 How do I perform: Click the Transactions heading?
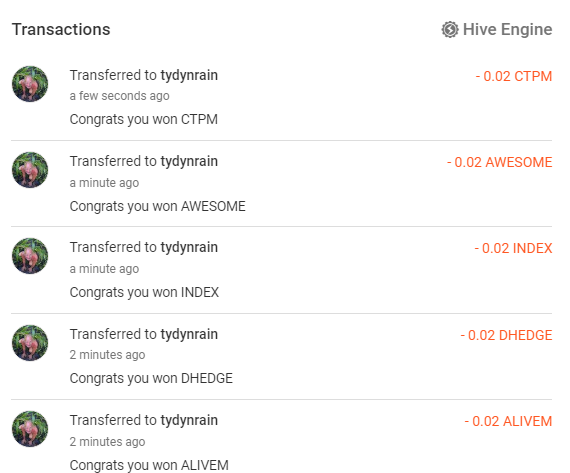click(x=61, y=29)
